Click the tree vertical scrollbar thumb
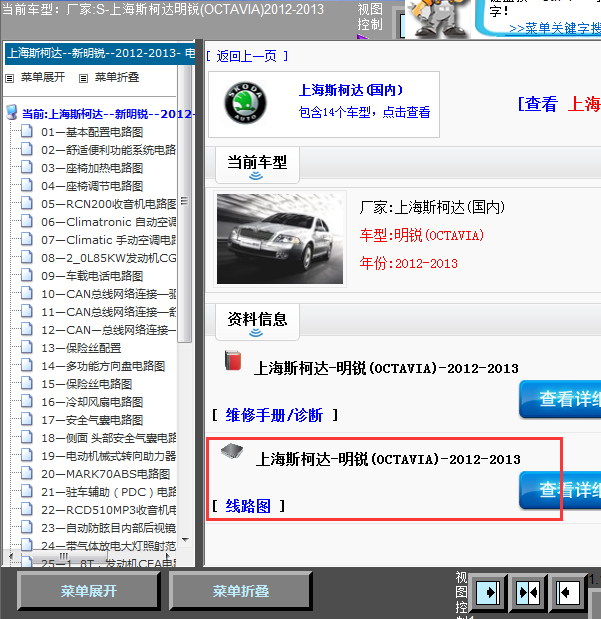The image size is (601, 619). pos(184,203)
